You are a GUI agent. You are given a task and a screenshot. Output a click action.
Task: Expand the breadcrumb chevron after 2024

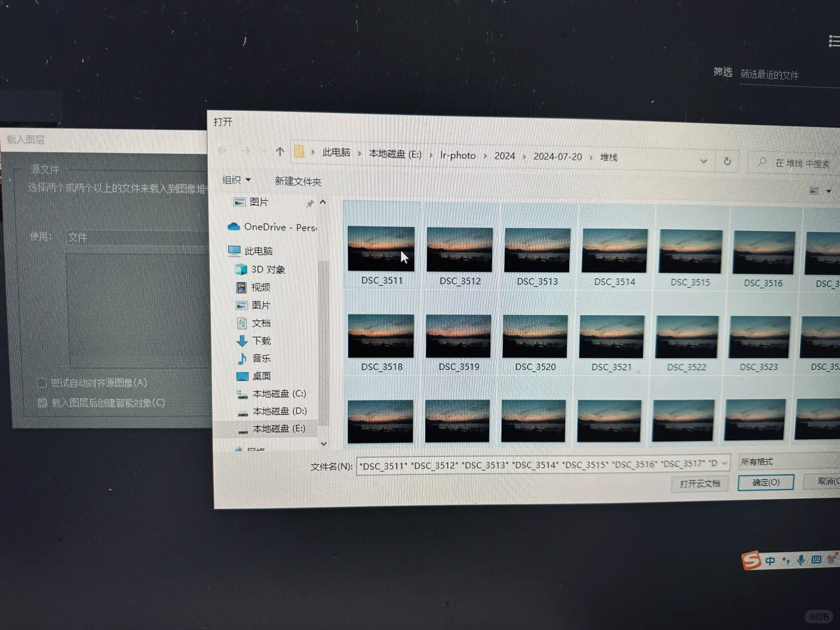[x=524, y=156]
